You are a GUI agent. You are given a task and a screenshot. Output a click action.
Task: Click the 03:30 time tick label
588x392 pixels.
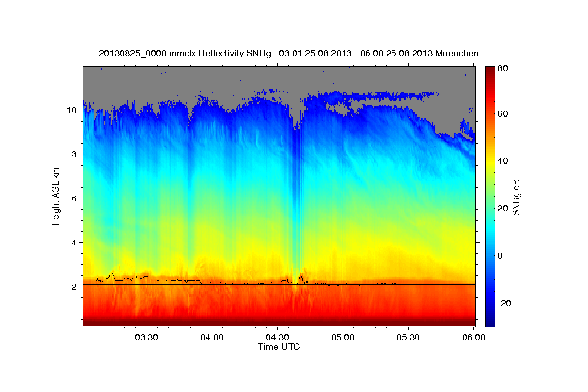[147, 338]
